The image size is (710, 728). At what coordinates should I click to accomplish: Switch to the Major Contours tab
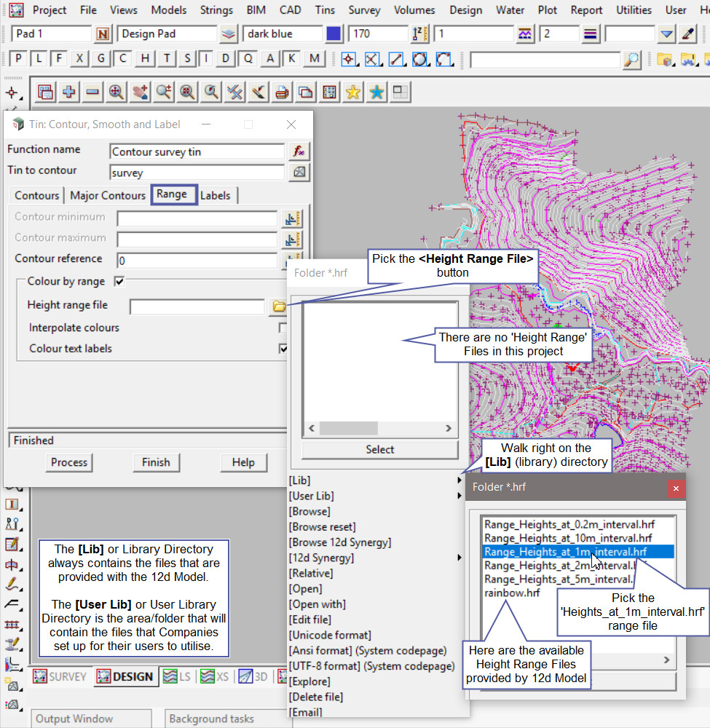pyautogui.click(x=108, y=195)
